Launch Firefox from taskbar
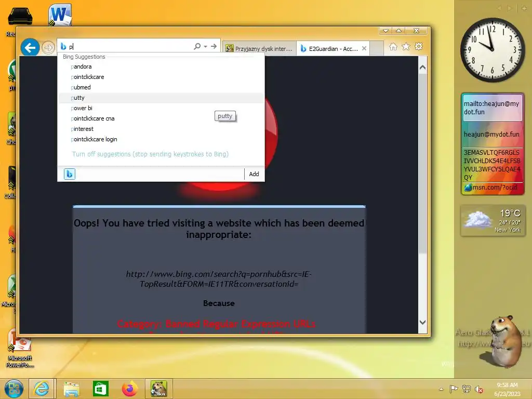The height and width of the screenshot is (399, 532). click(129, 389)
